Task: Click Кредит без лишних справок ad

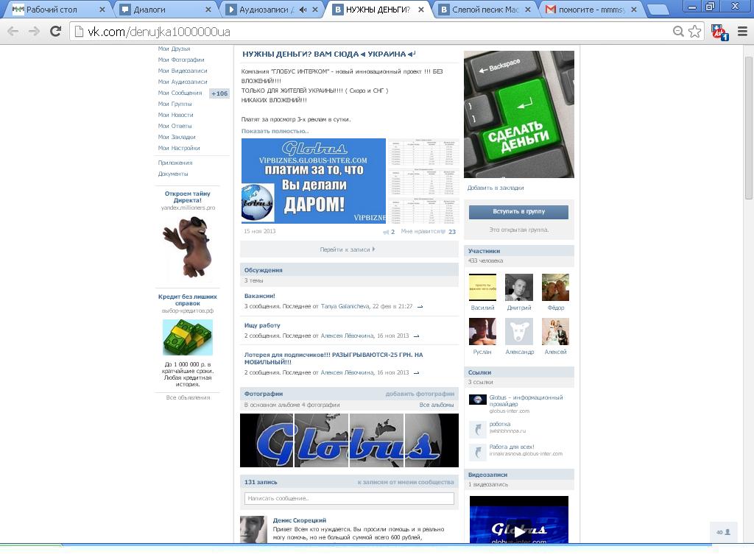Action: [188, 300]
